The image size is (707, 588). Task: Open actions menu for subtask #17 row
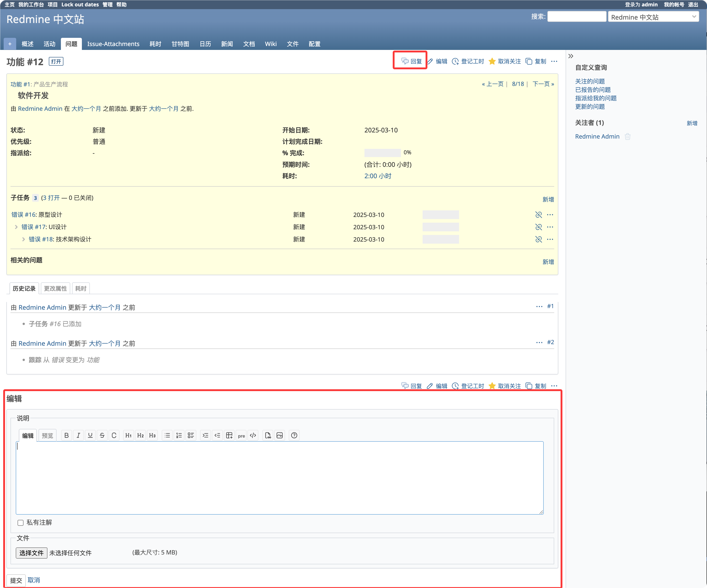click(550, 227)
